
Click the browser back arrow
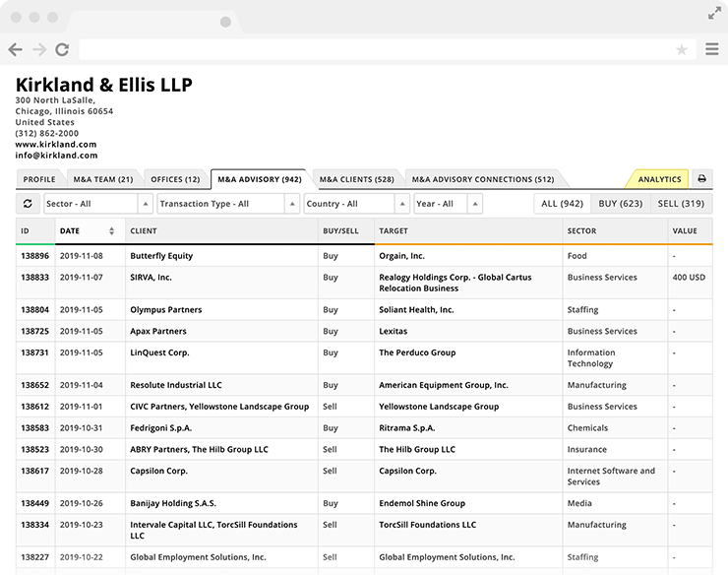tap(16, 49)
